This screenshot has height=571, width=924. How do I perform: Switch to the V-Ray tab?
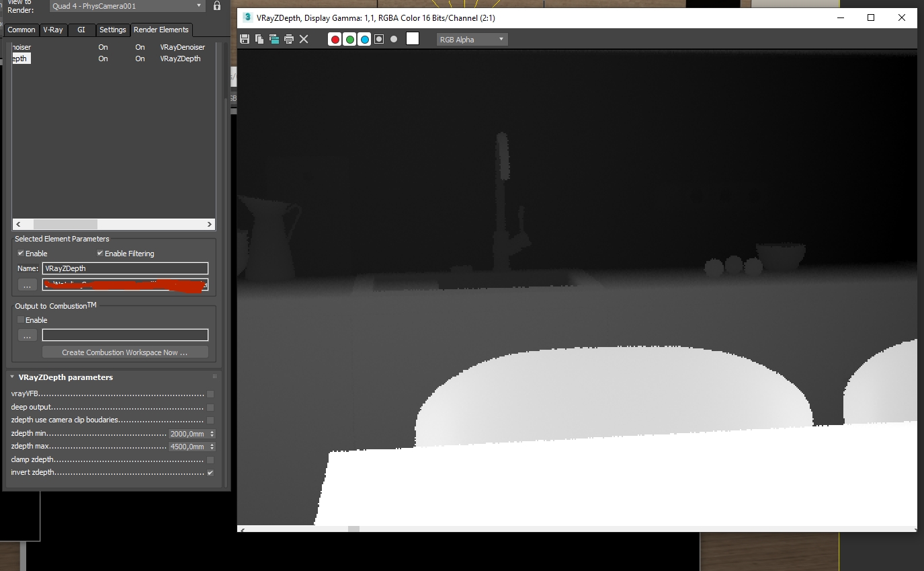pyautogui.click(x=53, y=30)
